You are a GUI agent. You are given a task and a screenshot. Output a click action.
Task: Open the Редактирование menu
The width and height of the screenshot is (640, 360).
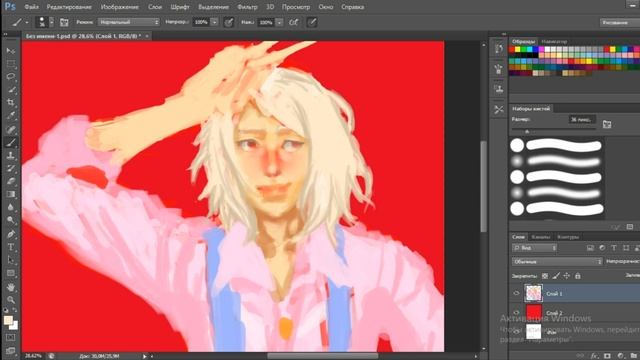click(x=69, y=7)
